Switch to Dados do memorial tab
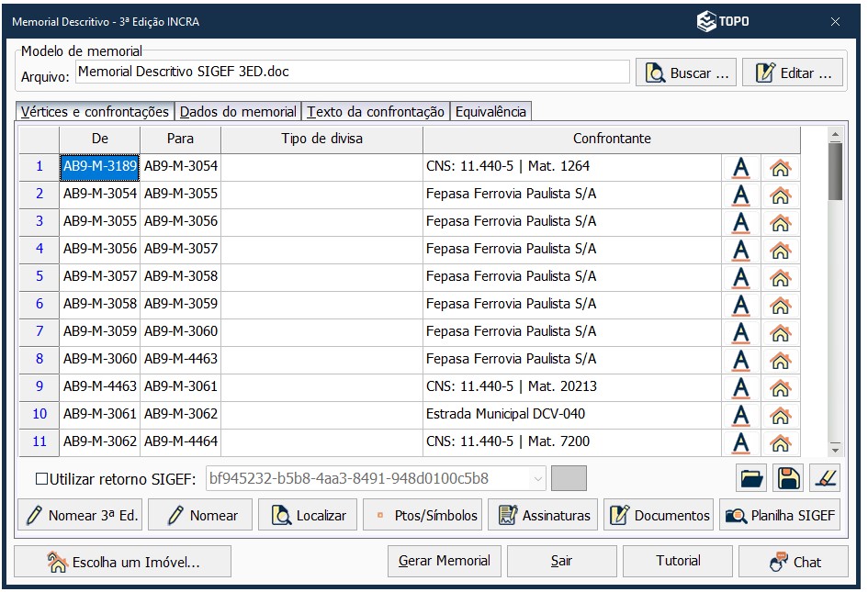This screenshot has height=592, width=868. coord(238,112)
